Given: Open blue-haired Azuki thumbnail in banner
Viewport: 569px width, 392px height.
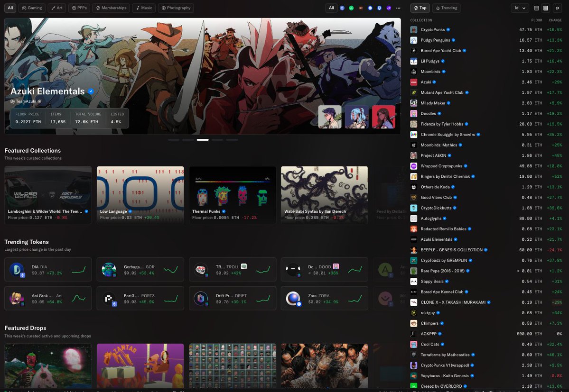Looking at the screenshot, I should coord(357,117).
